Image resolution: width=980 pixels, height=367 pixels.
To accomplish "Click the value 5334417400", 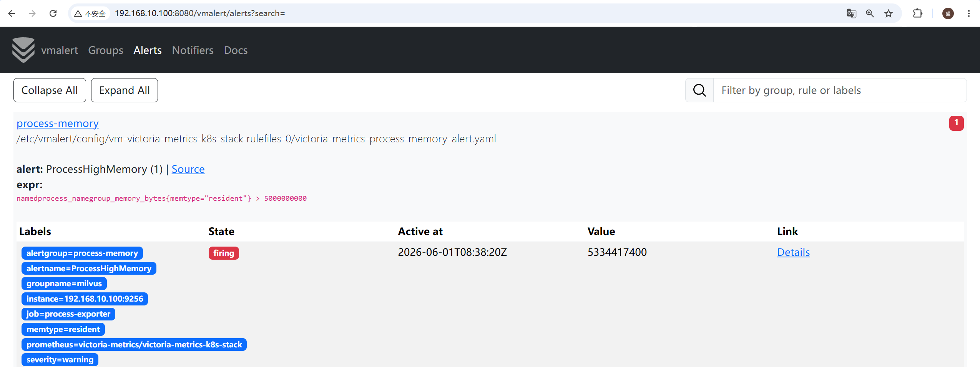I will coord(617,252).
